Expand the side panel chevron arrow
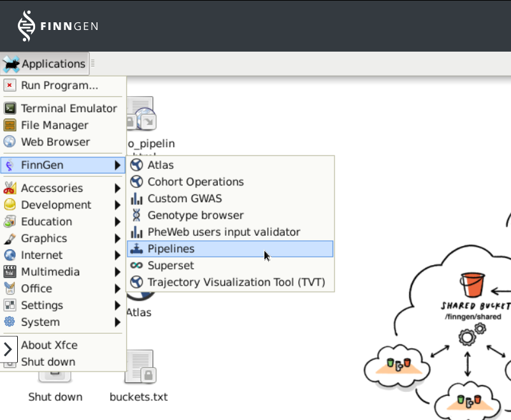This screenshot has height=420, width=511. click(x=8, y=349)
